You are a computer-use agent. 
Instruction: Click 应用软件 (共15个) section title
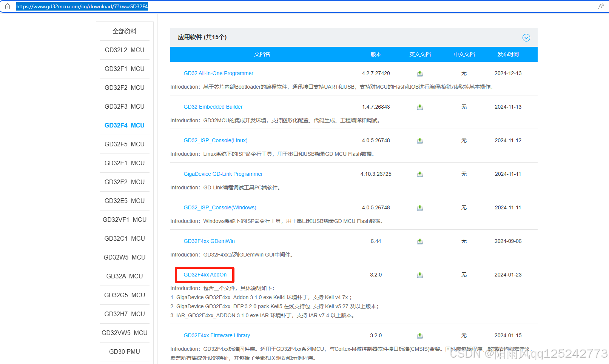click(x=202, y=37)
